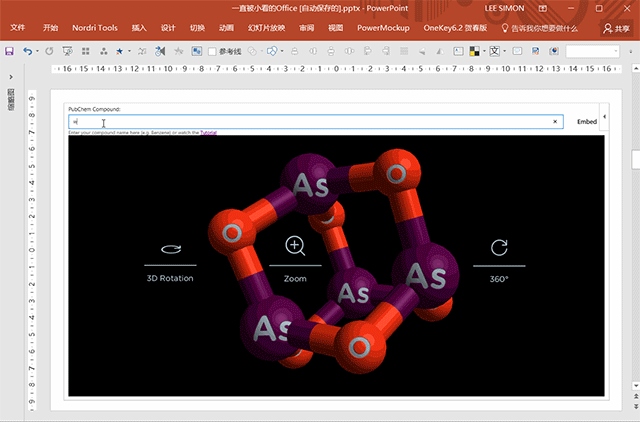Click the Tell Me lightbulb search box
The height and width of the screenshot is (422, 640).
[540, 28]
